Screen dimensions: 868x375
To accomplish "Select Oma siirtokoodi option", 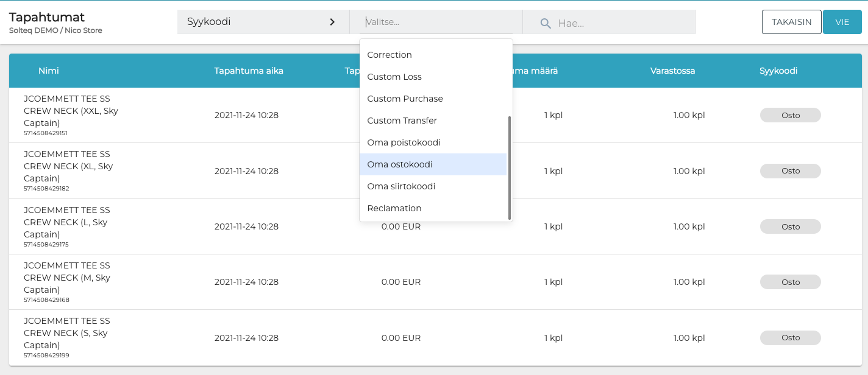I will point(401,186).
